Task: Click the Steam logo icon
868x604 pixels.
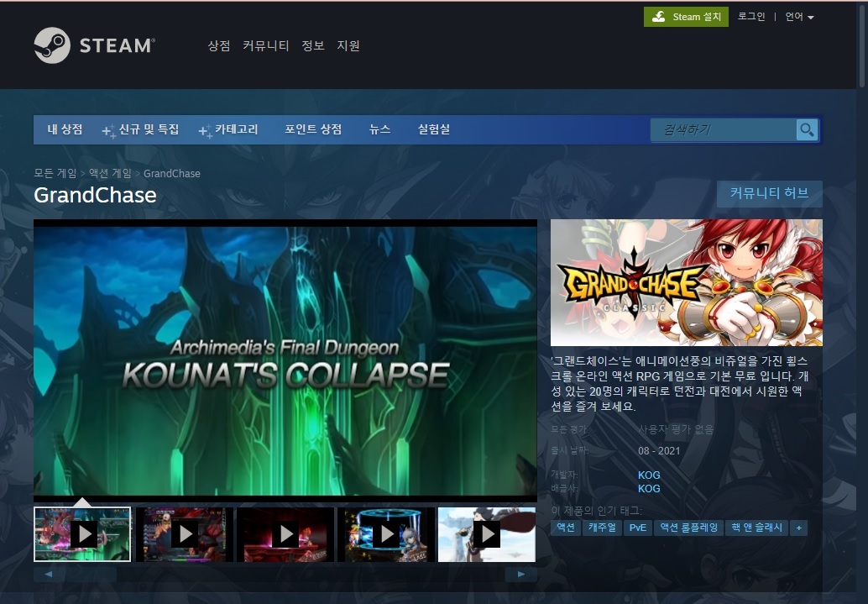Action: [x=52, y=45]
